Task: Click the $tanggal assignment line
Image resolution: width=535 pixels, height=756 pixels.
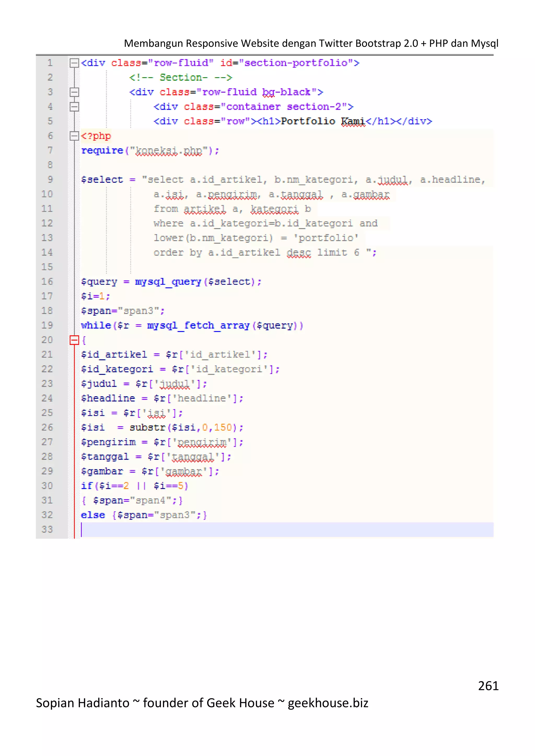Action: click(156, 457)
